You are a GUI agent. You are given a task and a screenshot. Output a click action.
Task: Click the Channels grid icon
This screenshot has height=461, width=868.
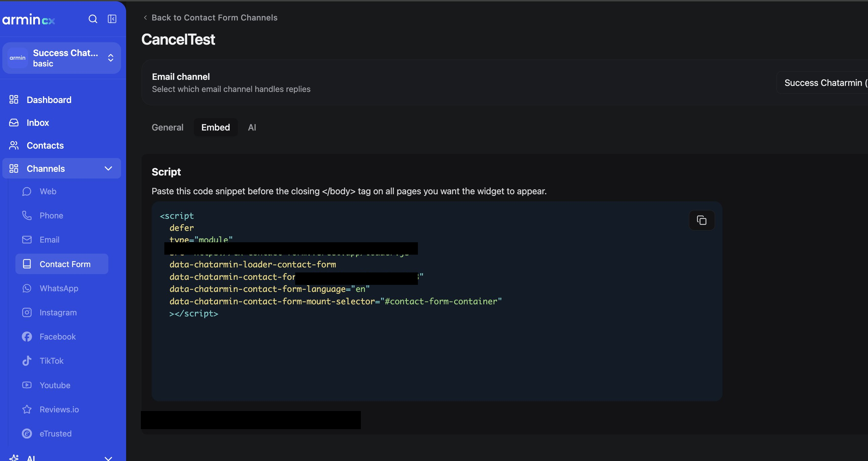(14, 168)
